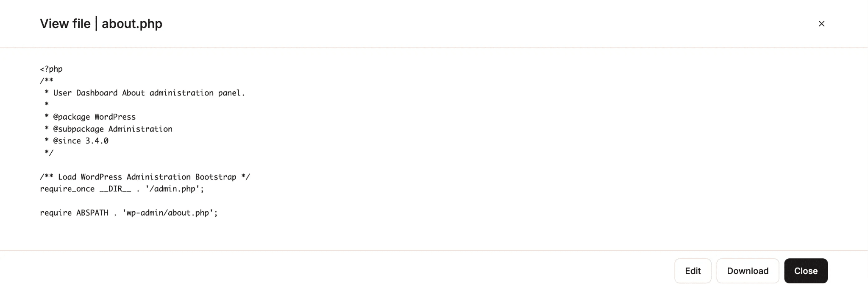Click the __DIR__ constant in code
This screenshot has width=868, height=291.
coord(115,189)
